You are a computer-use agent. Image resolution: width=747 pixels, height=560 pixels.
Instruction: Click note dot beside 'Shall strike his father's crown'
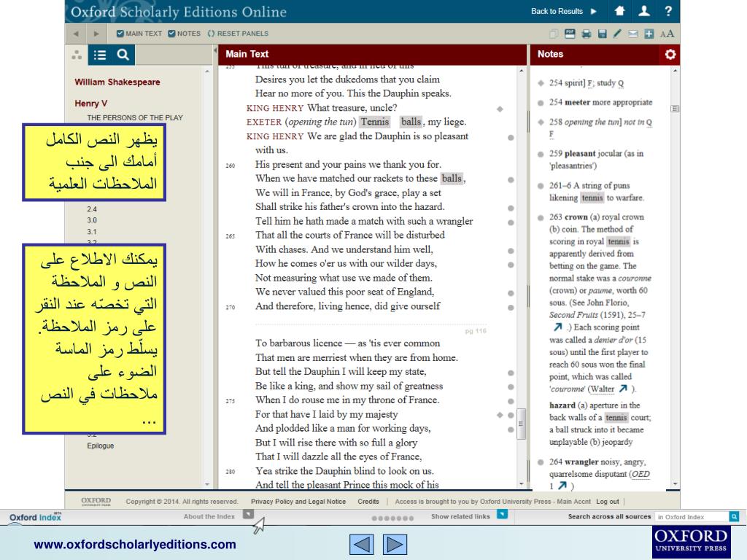[x=511, y=208]
